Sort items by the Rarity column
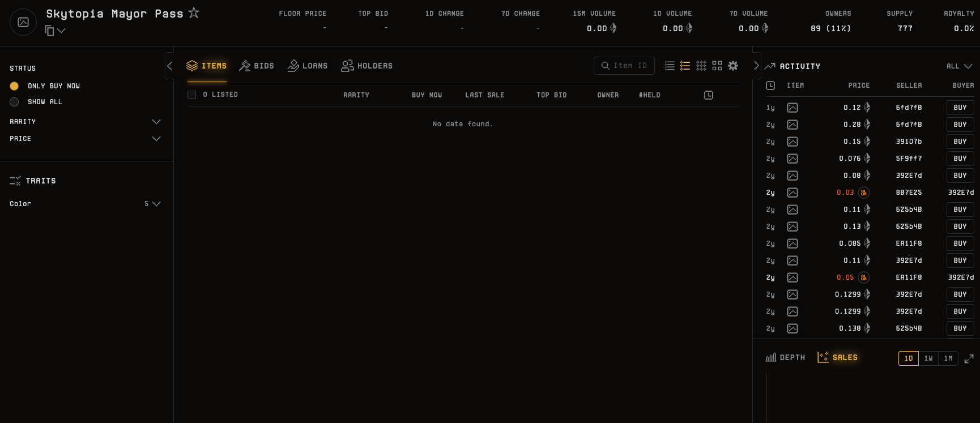 [356, 95]
